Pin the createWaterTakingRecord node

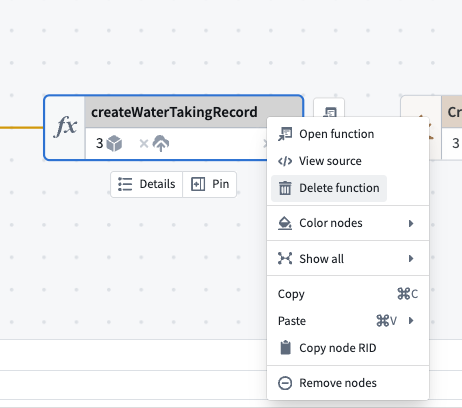(210, 184)
